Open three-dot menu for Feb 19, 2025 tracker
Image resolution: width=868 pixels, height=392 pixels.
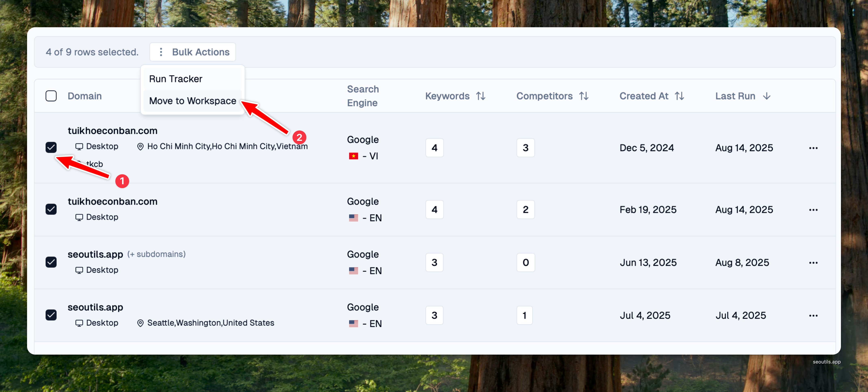click(813, 210)
